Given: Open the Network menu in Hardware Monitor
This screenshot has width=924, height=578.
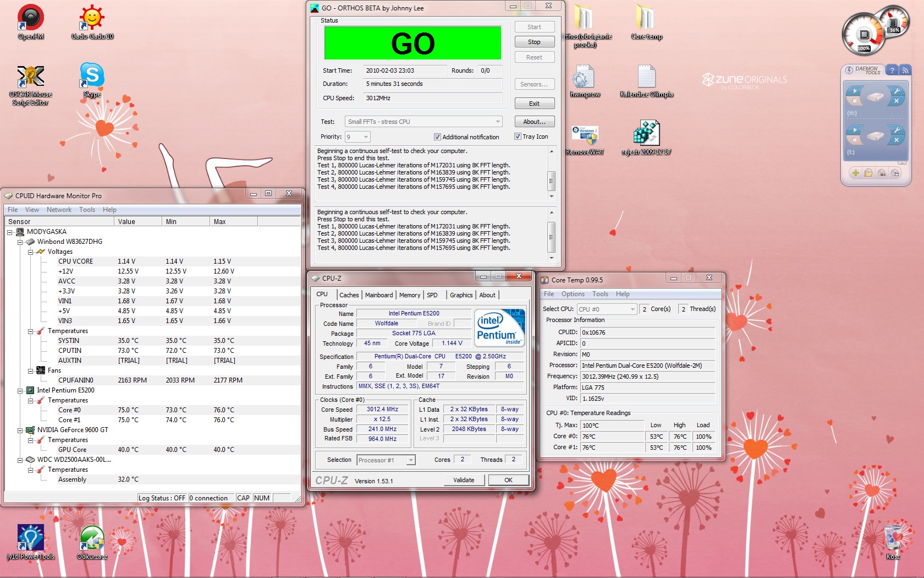Looking at the screenshot, I should [59, 210].
